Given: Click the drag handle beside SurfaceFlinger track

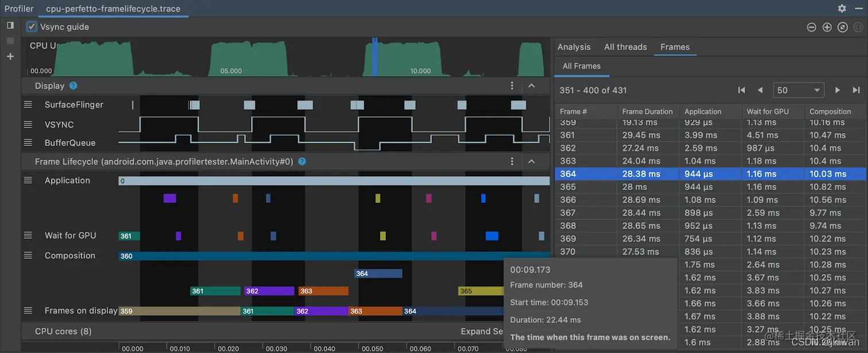Looking at the screenshot, I should (x=28, y=104).
